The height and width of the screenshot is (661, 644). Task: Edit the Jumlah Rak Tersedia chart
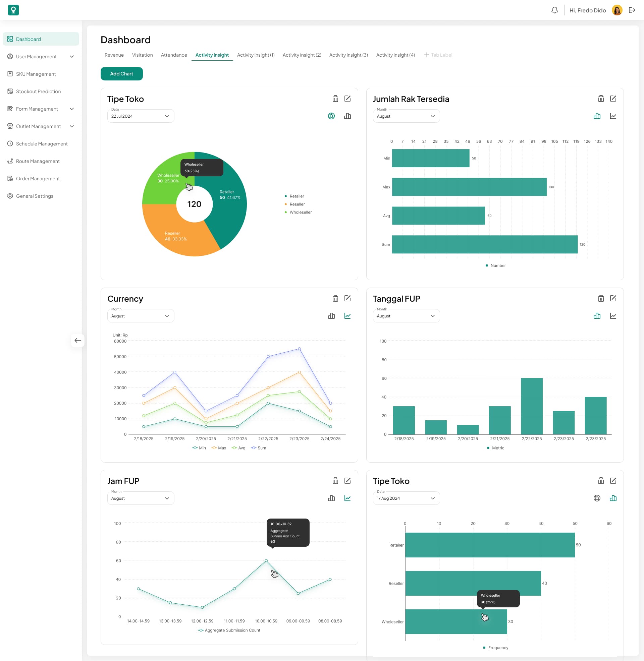coord(613,99)
